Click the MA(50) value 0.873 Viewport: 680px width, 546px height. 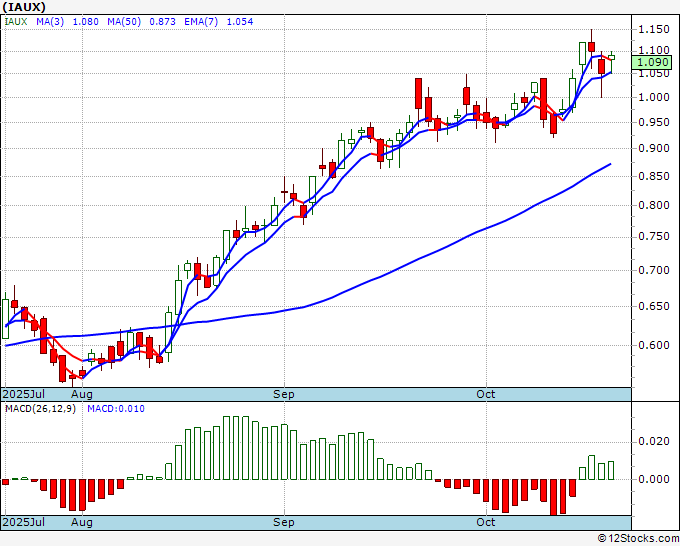coord(162,22)
